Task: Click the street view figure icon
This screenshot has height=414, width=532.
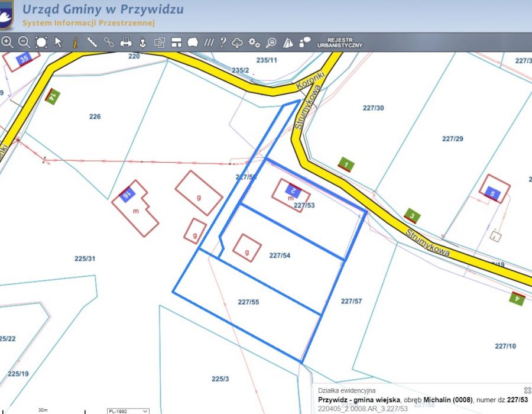Action: point(143,43)
